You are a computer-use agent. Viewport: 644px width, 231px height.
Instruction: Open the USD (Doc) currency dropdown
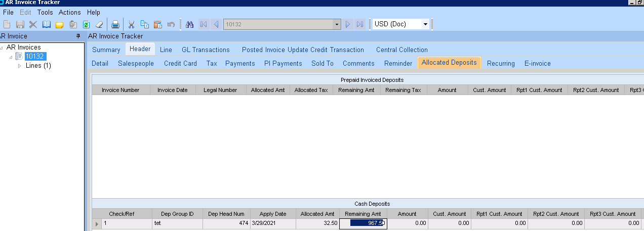(425, 24)
